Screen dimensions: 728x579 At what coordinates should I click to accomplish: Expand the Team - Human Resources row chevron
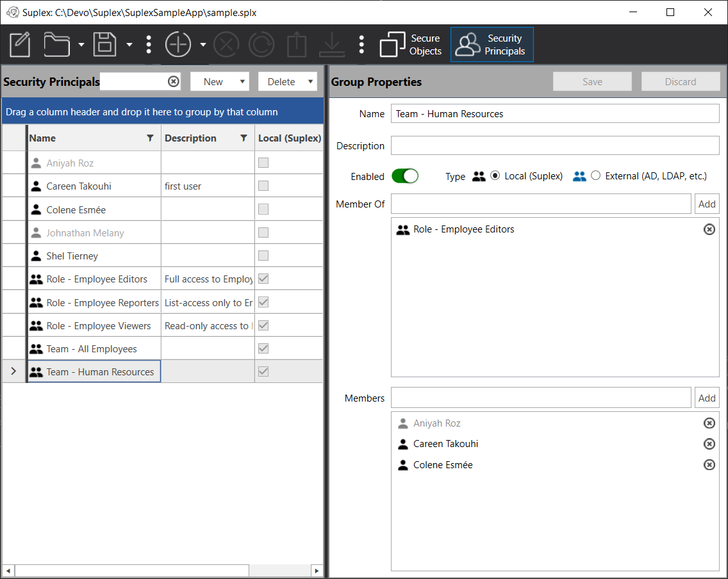coord(13,371)
